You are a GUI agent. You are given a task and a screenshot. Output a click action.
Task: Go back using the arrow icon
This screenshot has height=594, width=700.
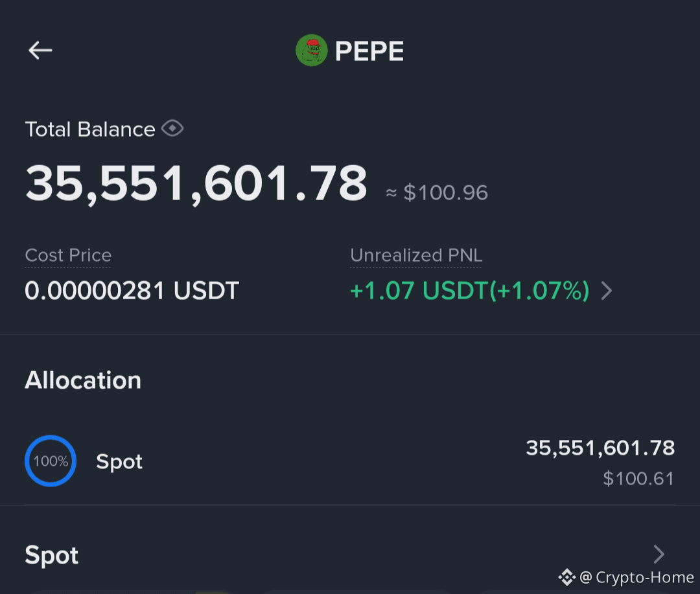[x=40, y=50]
